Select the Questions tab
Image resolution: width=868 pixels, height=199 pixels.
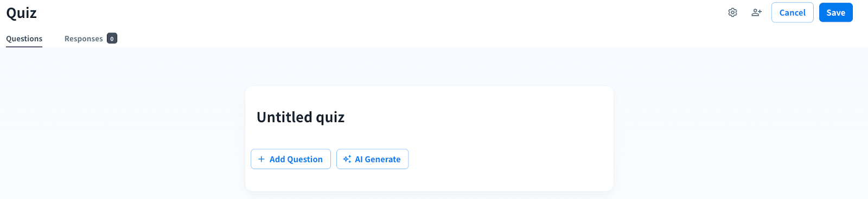[x=24, y=38]
